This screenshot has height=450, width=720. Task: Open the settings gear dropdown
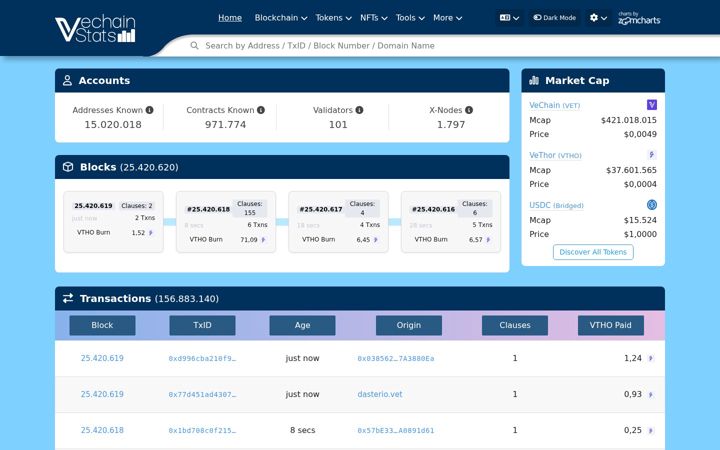click(x=598, y=17)
